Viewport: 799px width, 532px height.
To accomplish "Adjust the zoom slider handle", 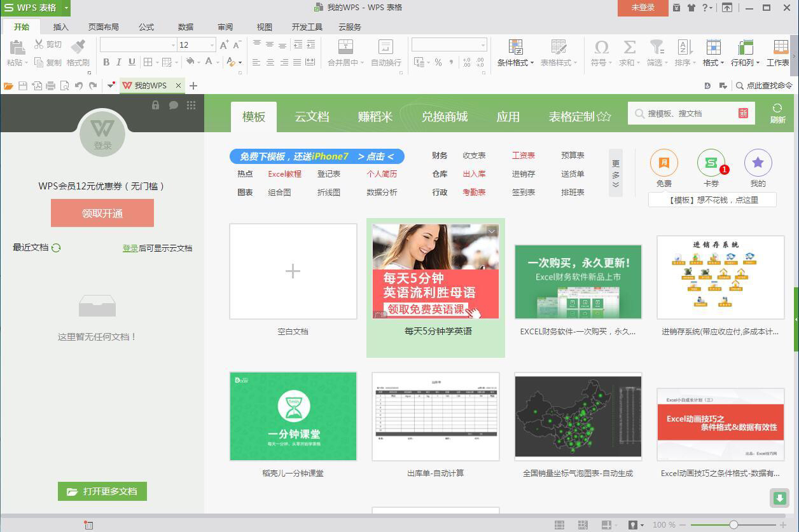I will (733, 525).
